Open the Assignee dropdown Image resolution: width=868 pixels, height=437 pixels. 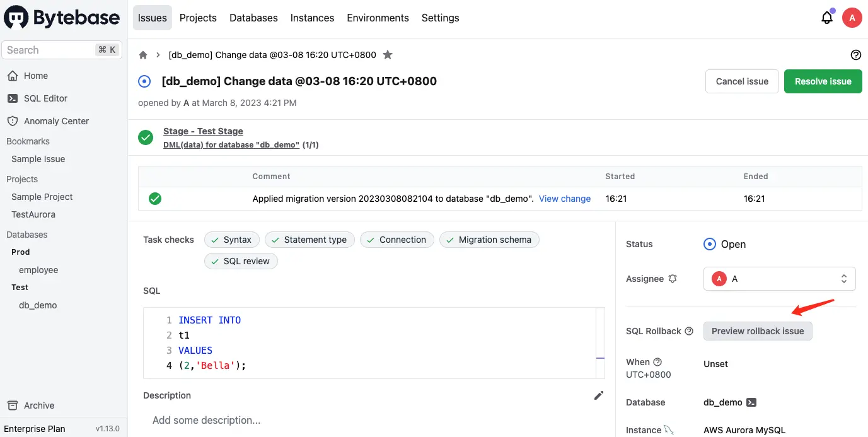[x=779, y=279]
